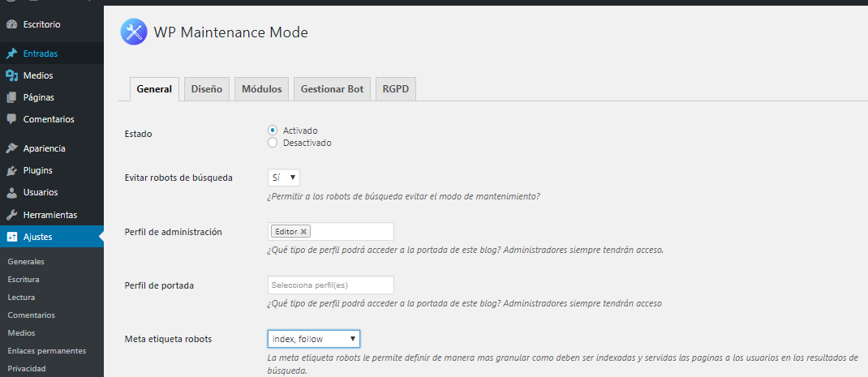Go to Escritura settings submenu
The width and height of the screenshot is (868, 377).
tap(24, 280)
